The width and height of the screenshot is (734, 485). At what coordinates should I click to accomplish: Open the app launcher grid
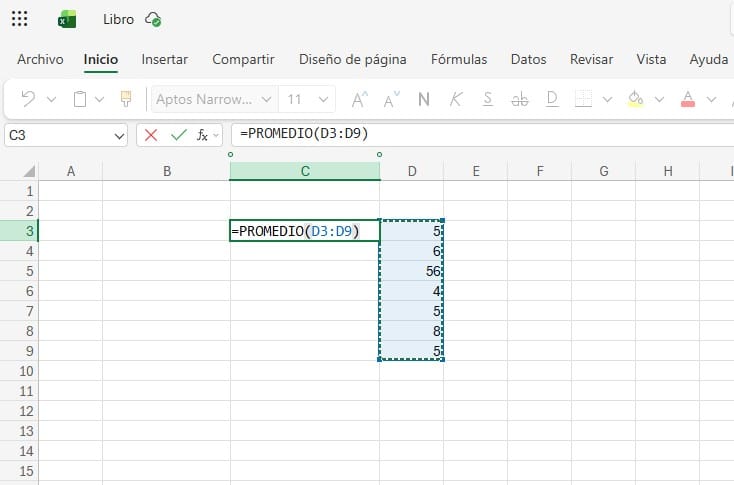point(18,19)
